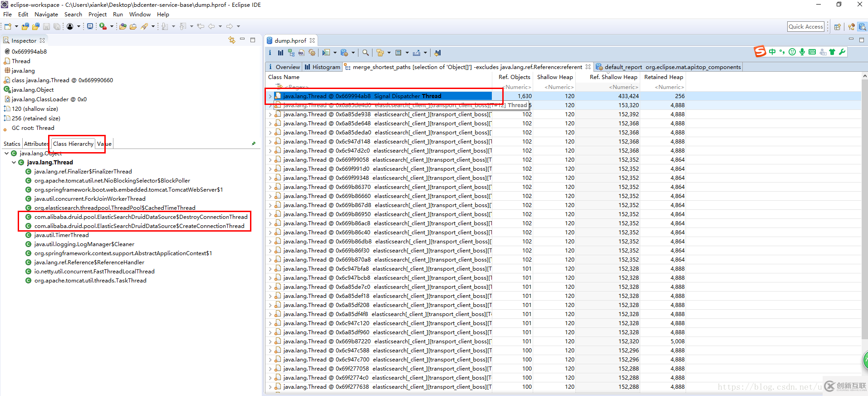868x396 pixels.
Task: Open dropdown beside Group result icon
Action: click(389, 53)
